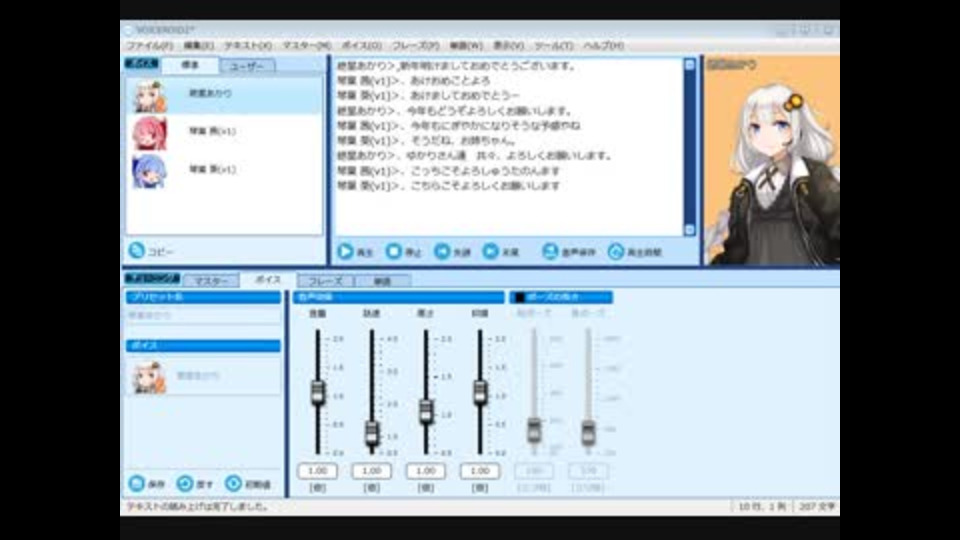Reset to defaults with the 初期値 button
The image size is (960, 540).
(x=248, y=484)
